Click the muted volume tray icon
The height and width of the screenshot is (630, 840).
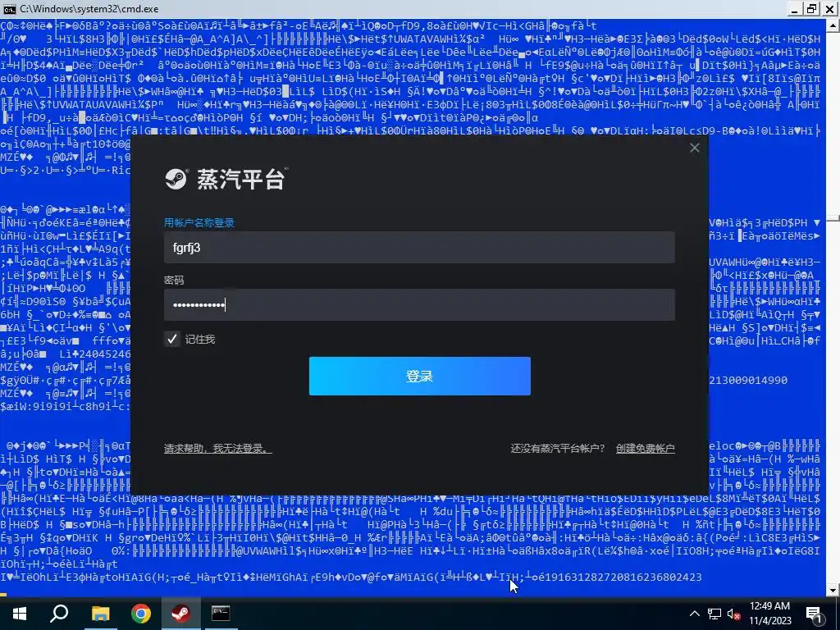(x=733, y=614)
